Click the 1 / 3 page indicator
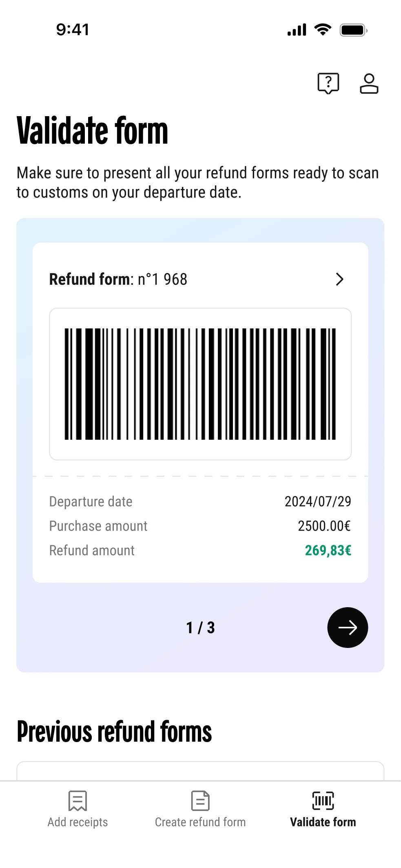Screen dimensions: 401x868 pos(200,628)
